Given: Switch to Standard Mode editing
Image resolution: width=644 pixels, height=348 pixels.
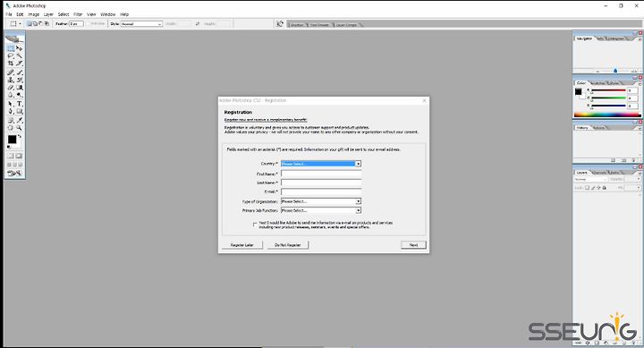Looking at the screenshot, I should 11,157.
